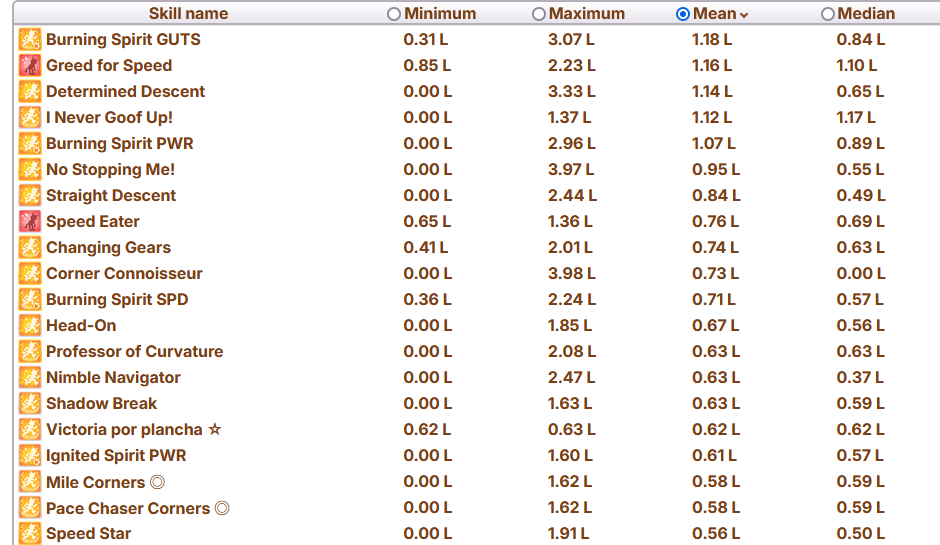Click the Speed Star skill name
Screen dimensions: 940x545
pyautogui.click(x=89, y=534)
